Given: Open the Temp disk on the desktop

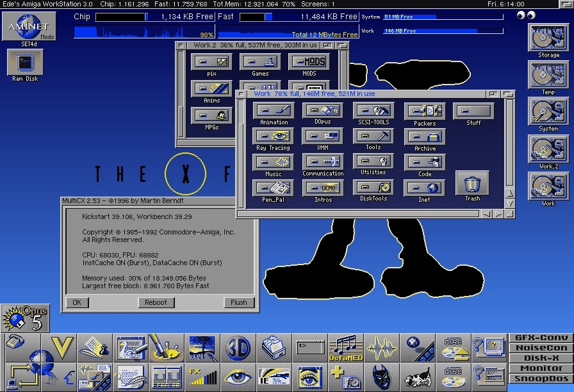Looking at the screenshot, I should pyautogui.click(x=548, y=74).
